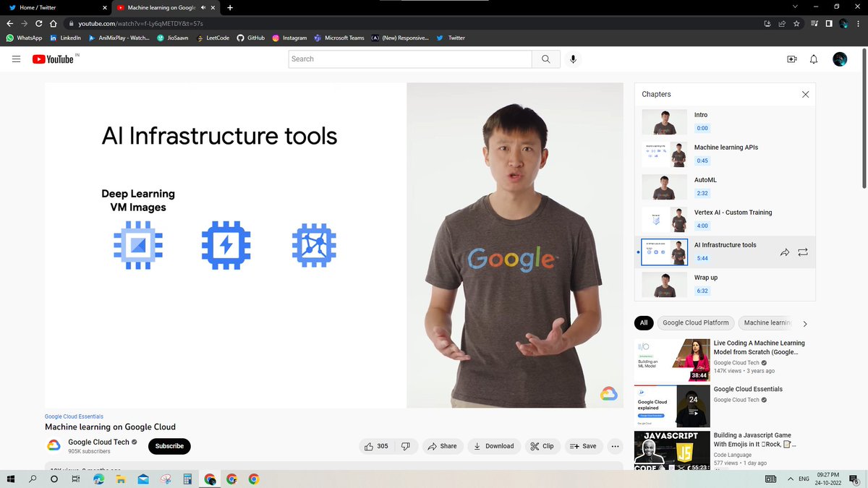Open a new Chrome tab
The image size is (868, 488).
point(230,7)
